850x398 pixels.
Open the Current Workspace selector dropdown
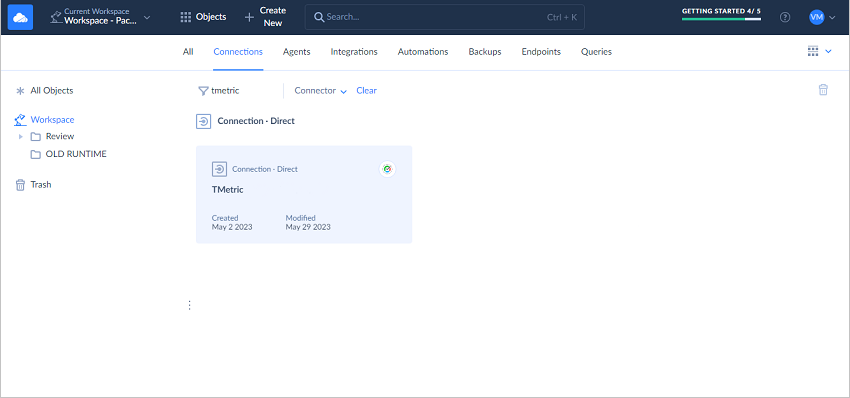tap(101, 17)
